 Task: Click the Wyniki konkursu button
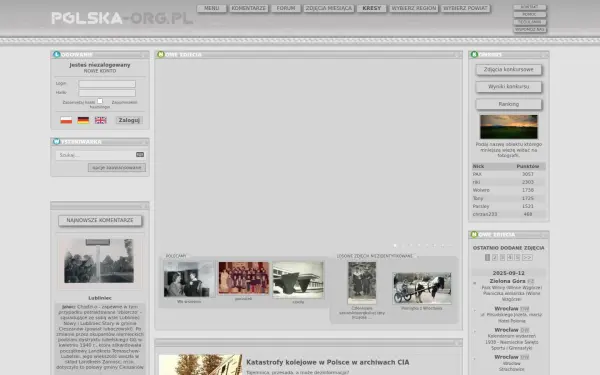click(x=509, y=87)
